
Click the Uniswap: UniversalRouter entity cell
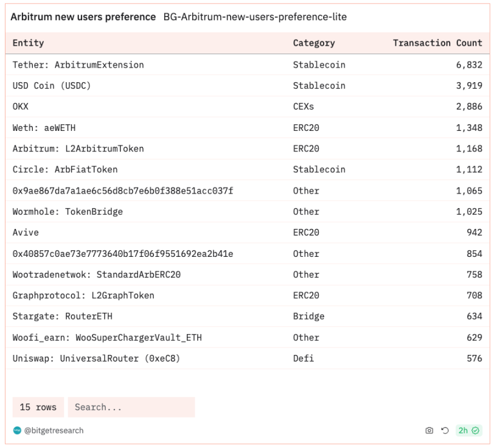click(96, 359)
